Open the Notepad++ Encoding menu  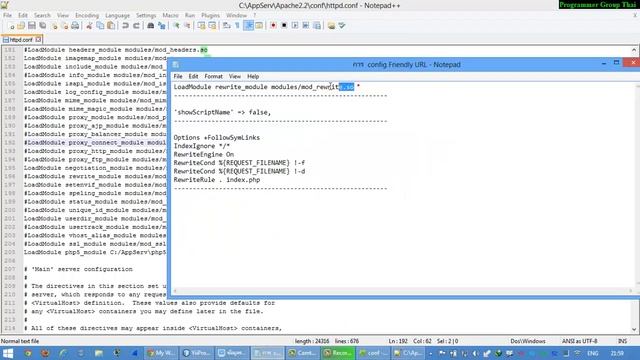87,16
